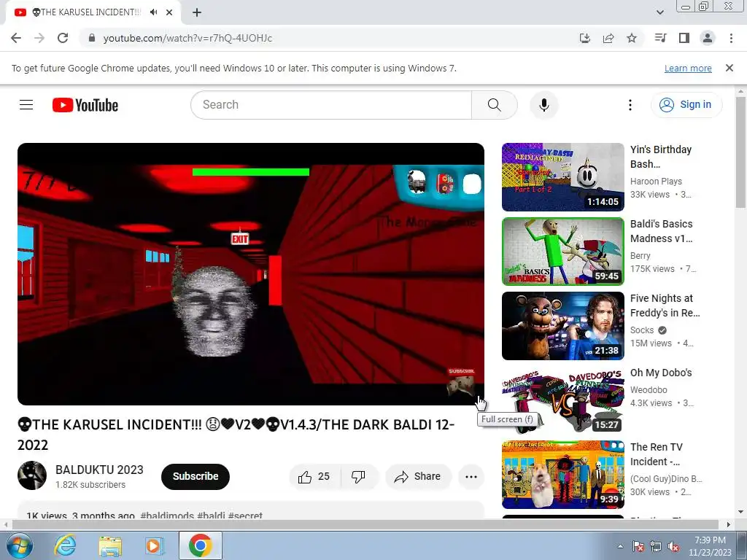The width and height of the screenshot is (747, 560).
Task: View site info padlock icon
Action: coord(92,38)
